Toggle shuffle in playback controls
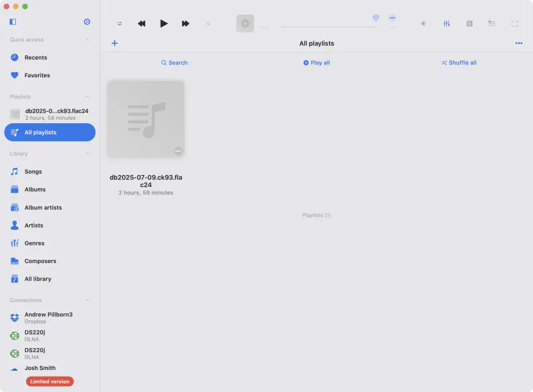This screenshot has height=392, width=533. click(208, 23)
